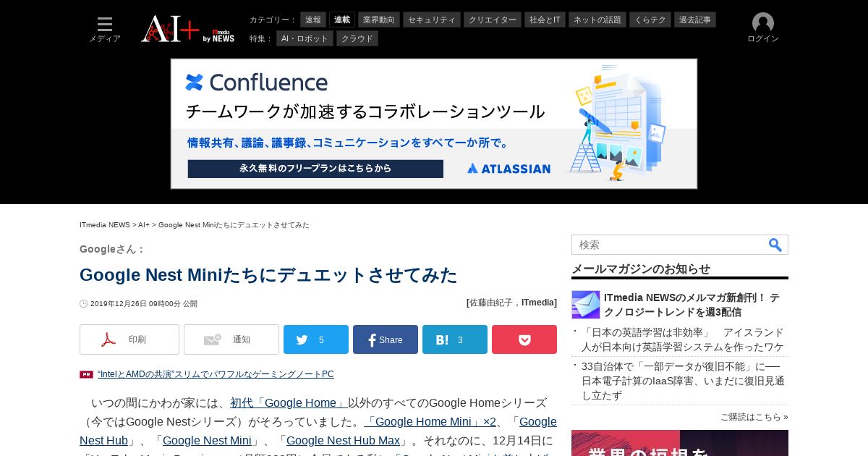Select the セキュリティ category
868x456 pixels.
[432, 20]
